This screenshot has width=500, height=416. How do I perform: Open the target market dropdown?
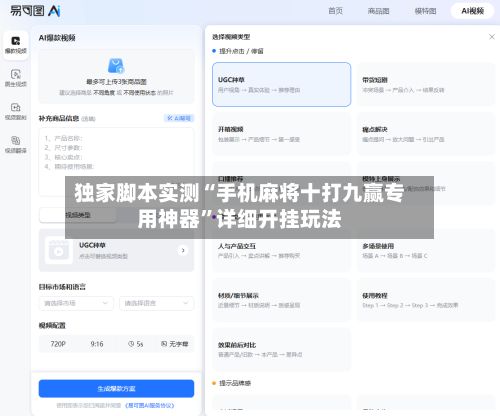76,303
